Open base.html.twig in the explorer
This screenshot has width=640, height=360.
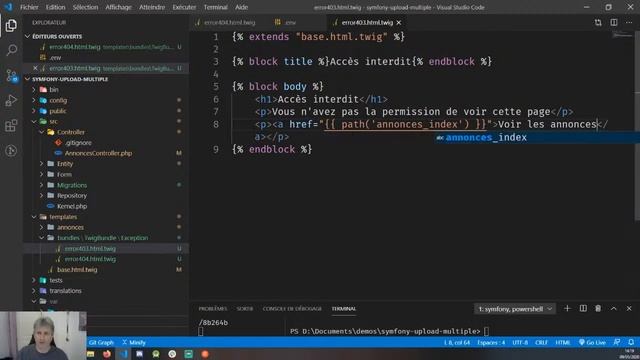[x=77, y=269]
